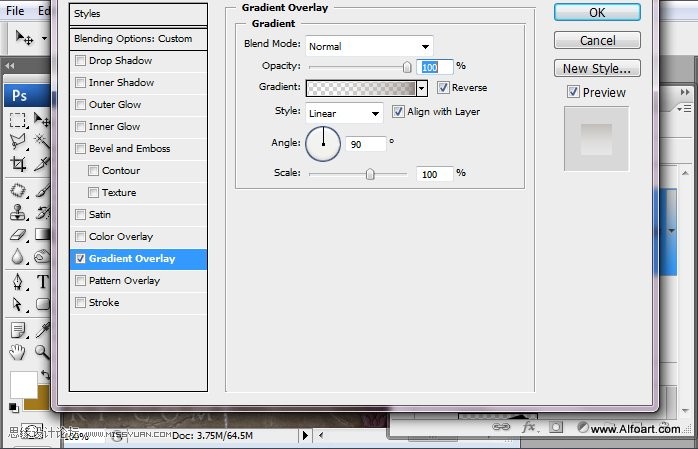The width and height of the screenshot is (698, 449).
Task: Uncheck Align with Layer checkbox
Action: 398,111
